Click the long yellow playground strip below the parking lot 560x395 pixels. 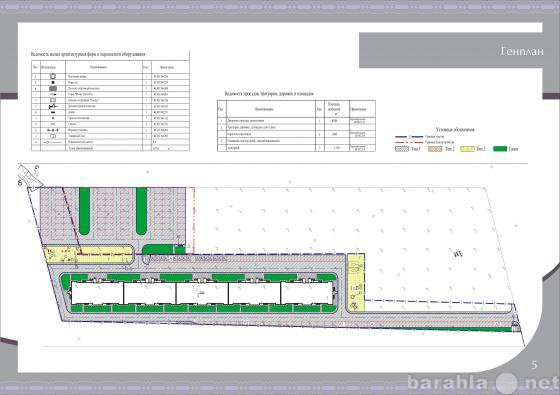click(88, 254)
